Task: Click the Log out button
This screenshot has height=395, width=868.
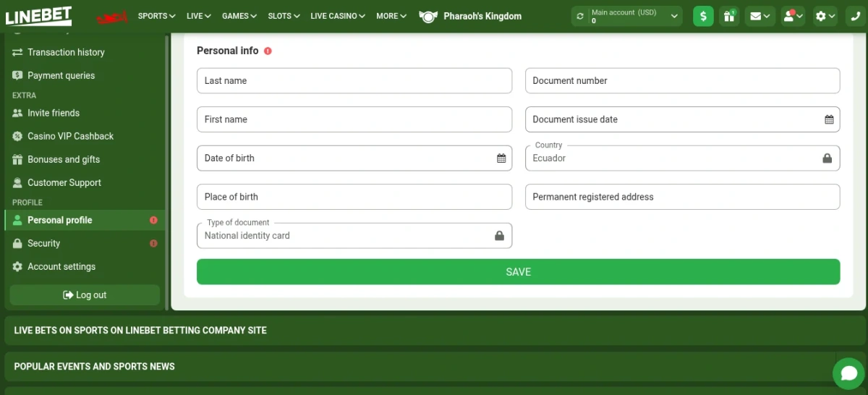Action: tap(85, 295)
